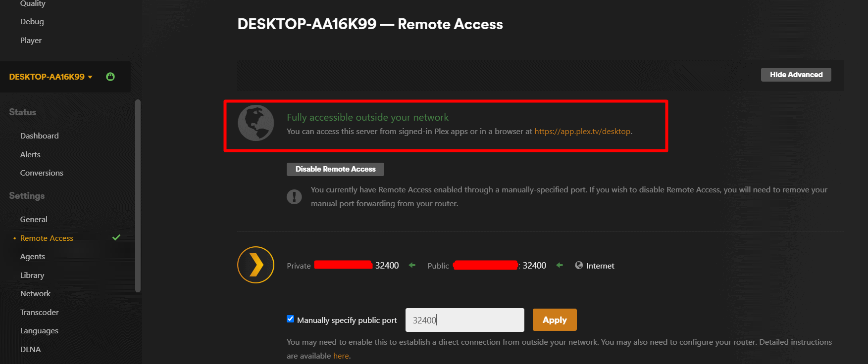The width and height of the screenshot is (868, 364).
Task: Click the exclamation warning icon
Action: tap(294, 197)
